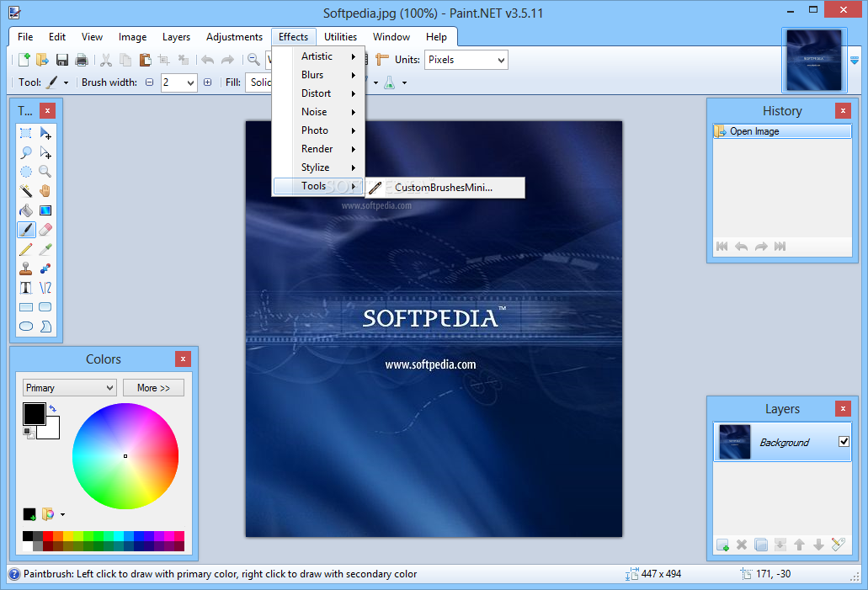Toggle Background layer visibility checkbox
The width and height of the screenshot is (868, 590).
point(844,441)
